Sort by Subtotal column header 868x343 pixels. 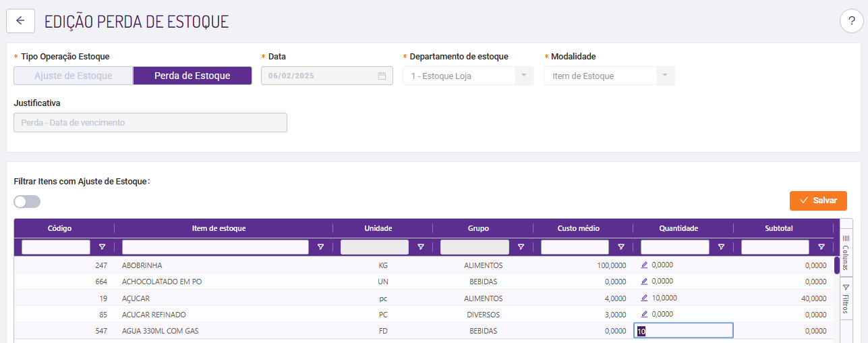[x=779, y=228]
